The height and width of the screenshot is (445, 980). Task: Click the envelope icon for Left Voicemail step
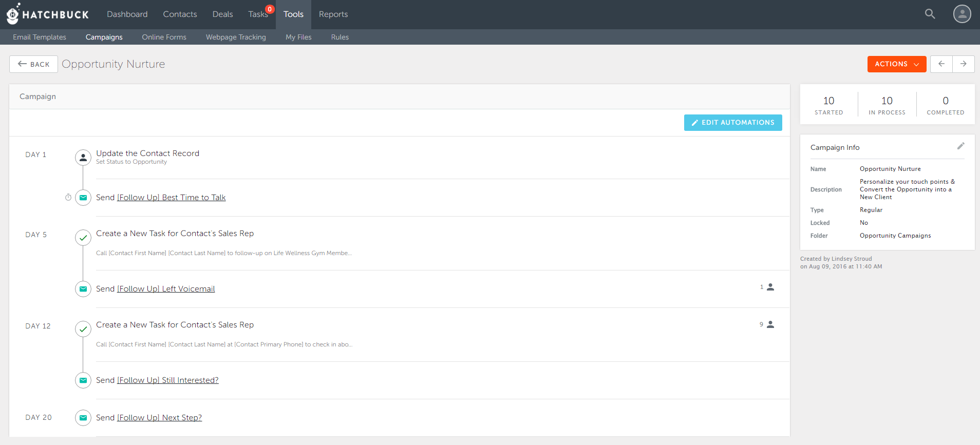point(83,289)
